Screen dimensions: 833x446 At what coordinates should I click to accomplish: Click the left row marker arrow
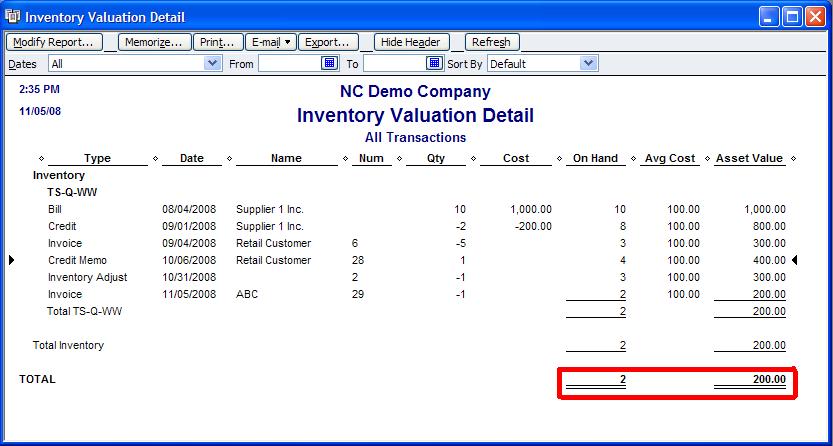(12, 260)
